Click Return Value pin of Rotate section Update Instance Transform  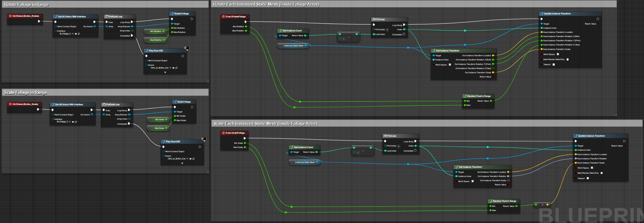(599, 24)
